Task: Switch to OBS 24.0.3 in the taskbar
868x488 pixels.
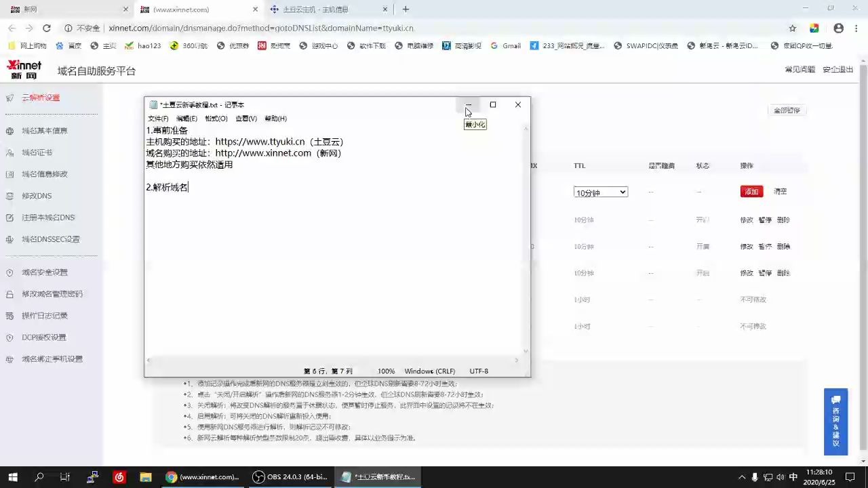Action: (290, 477)
